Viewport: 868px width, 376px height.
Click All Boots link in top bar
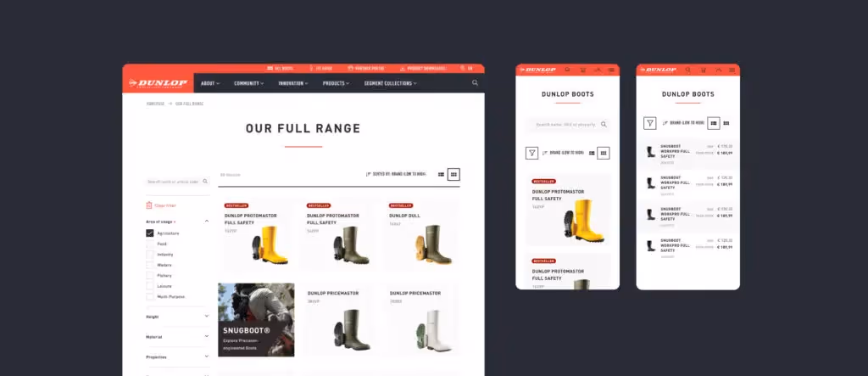tap(280, 68)
